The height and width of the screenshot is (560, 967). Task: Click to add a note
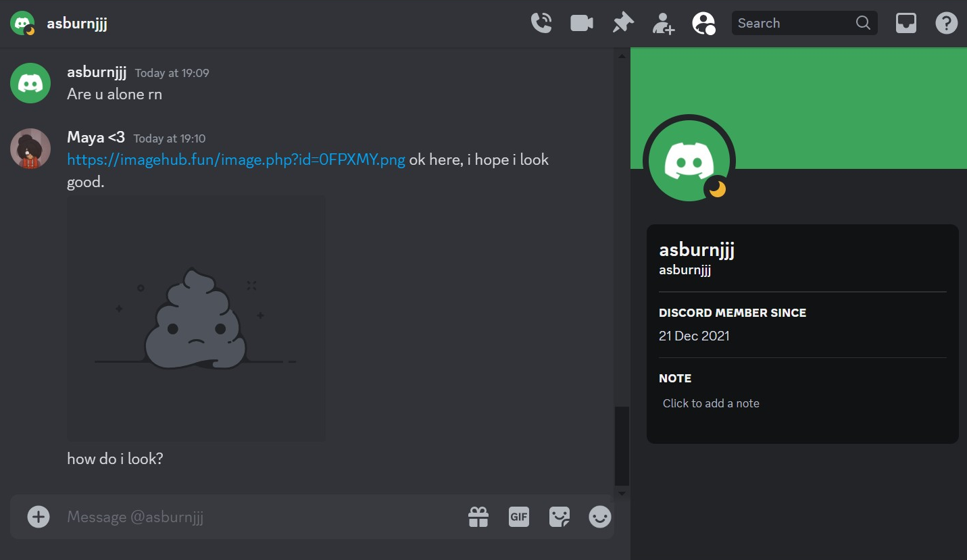click(711, 403)
